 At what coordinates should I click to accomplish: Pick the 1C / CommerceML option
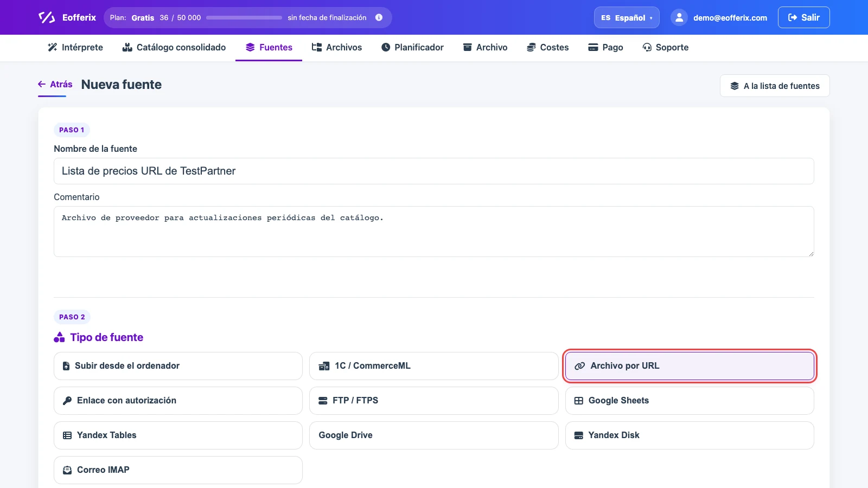click(433, 366)
